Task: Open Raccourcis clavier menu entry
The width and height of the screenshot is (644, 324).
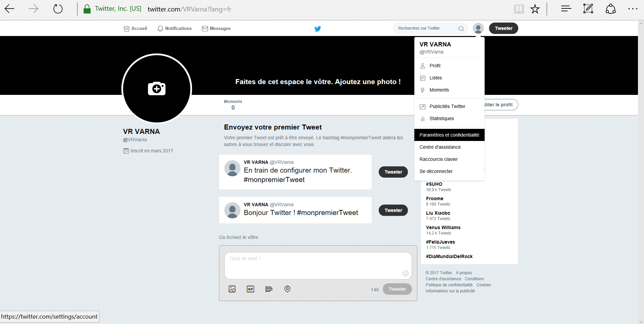Action: tap(449, 159)
